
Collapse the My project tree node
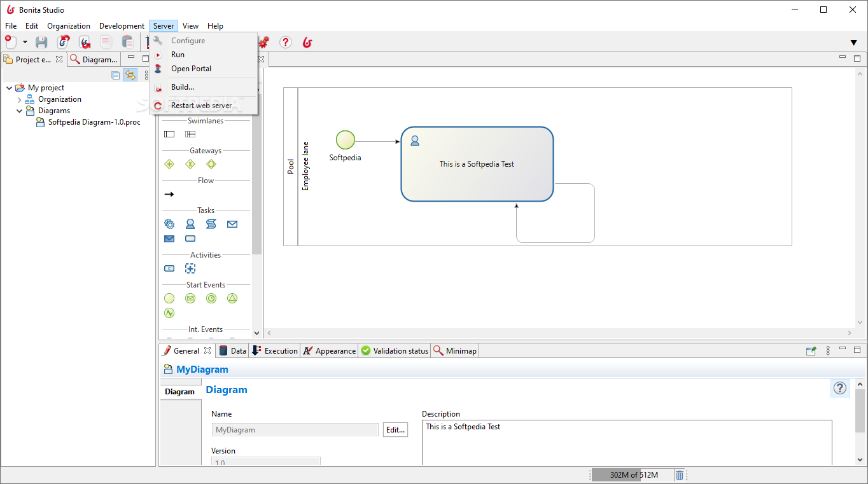coord(9,88)
